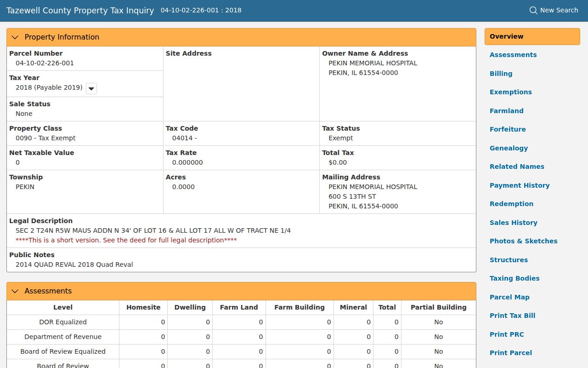Click the Department of Revenue row label
This screenshot has width=588, height=368.
(63, 337)
